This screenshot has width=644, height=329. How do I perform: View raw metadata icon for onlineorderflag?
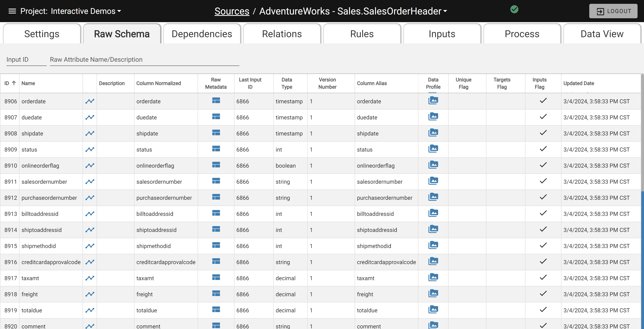coord(216,165)
